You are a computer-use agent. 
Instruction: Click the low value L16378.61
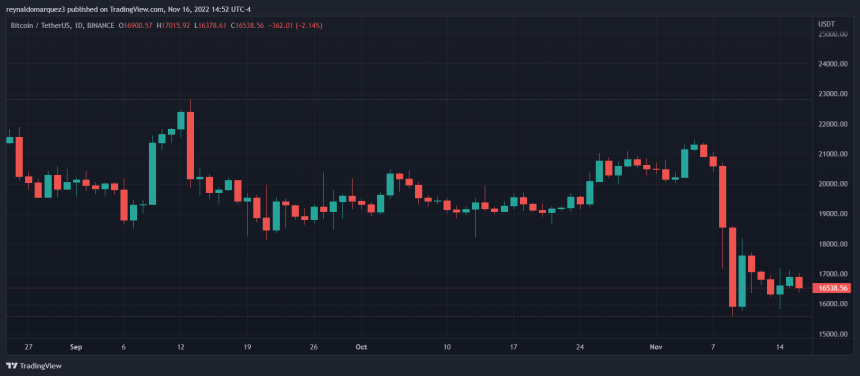211,25
